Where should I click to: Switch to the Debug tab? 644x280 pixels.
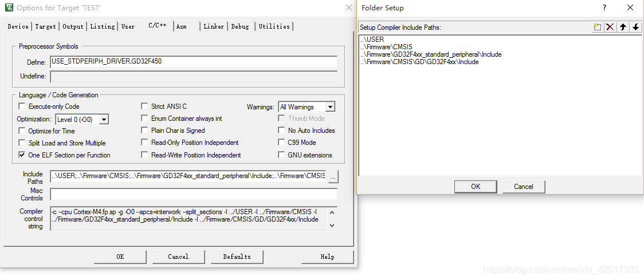pos(240,26)
